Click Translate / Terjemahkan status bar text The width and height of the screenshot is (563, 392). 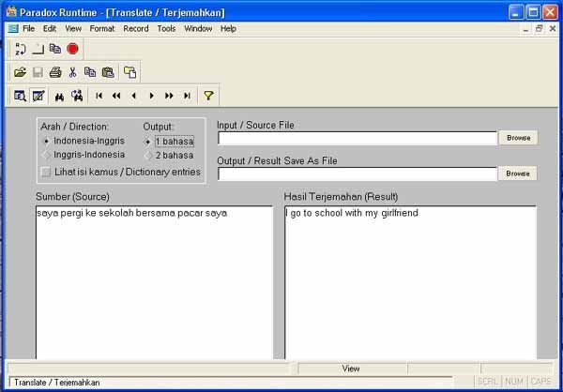[x=56, y=383]
